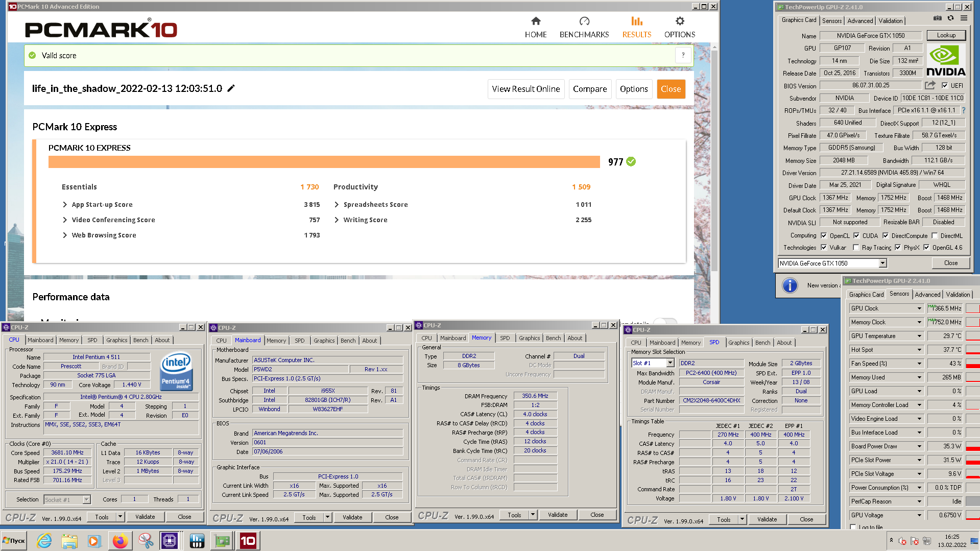This screenshot has width=980, height=551.
Task: Toggle the OpenGL 4.6 checkbox
Action: point(926,247)
